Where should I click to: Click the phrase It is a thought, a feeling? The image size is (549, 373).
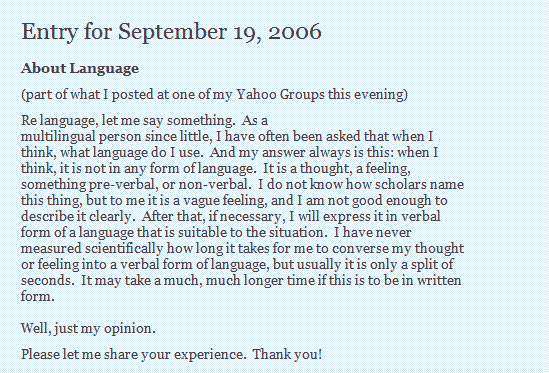pyautogui.click(x=336, y=168)
